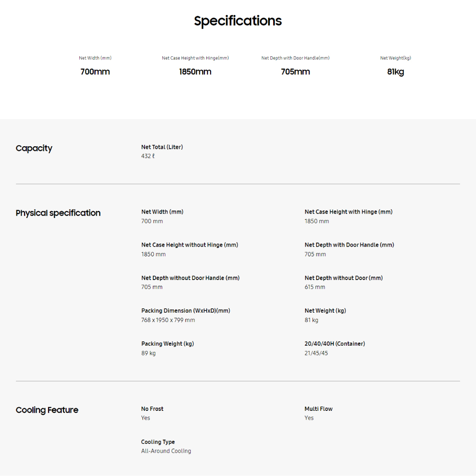476x476 pixels.
Task: Select the Physical specification section heading
Action: [x=58, y=213]
